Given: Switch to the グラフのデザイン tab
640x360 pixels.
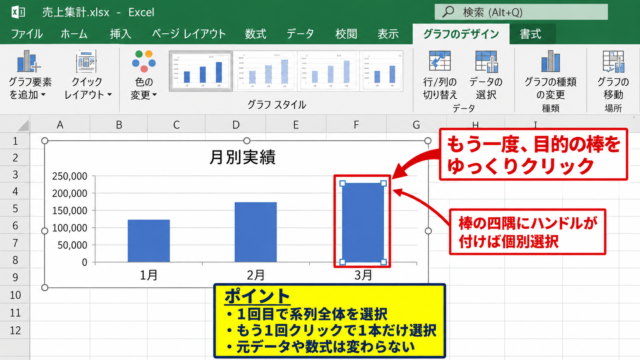Looking at the screenshot, I should pyautogui.click(x=461, y=34).
